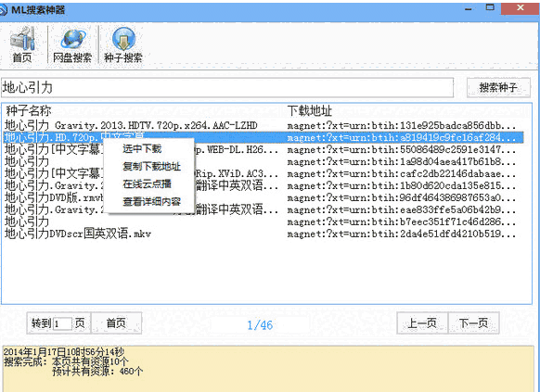Click the ML搜索神器 title bar app icon
Screen dimensions: 540x392
pos(3,9)
